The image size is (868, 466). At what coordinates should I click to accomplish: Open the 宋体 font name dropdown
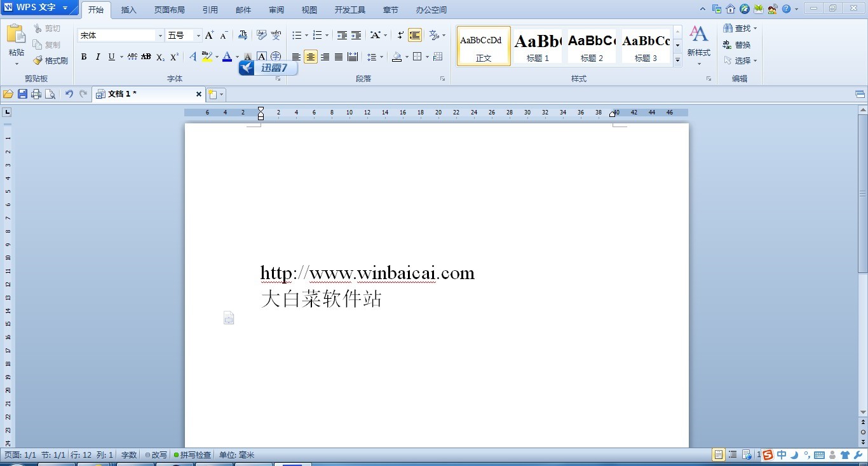point(160,36)
